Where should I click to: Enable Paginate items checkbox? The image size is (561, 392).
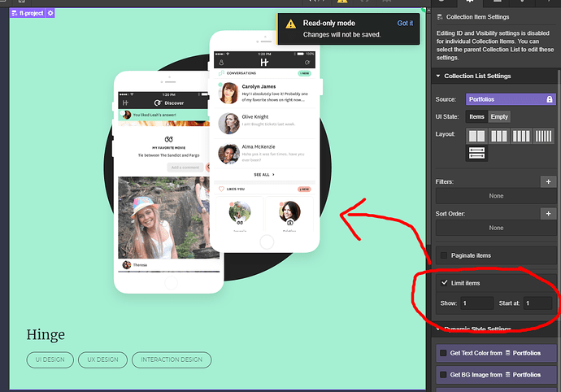pos(444,255)
